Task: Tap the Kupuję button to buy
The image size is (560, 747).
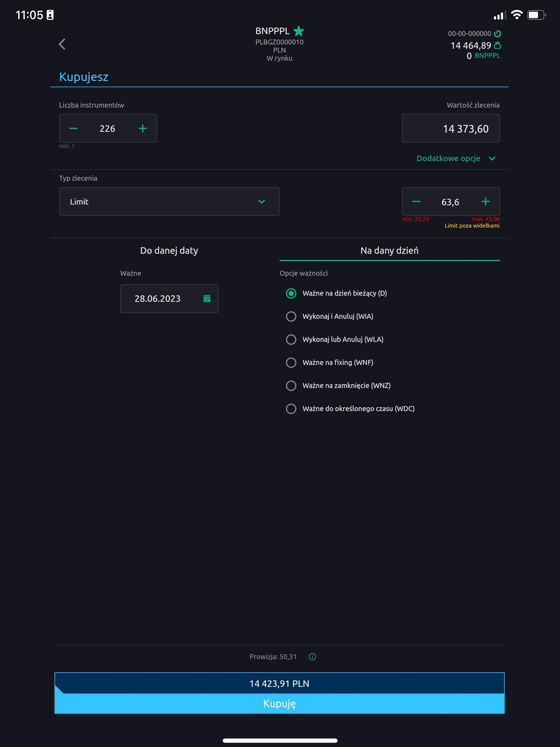Action: point(279,704)
